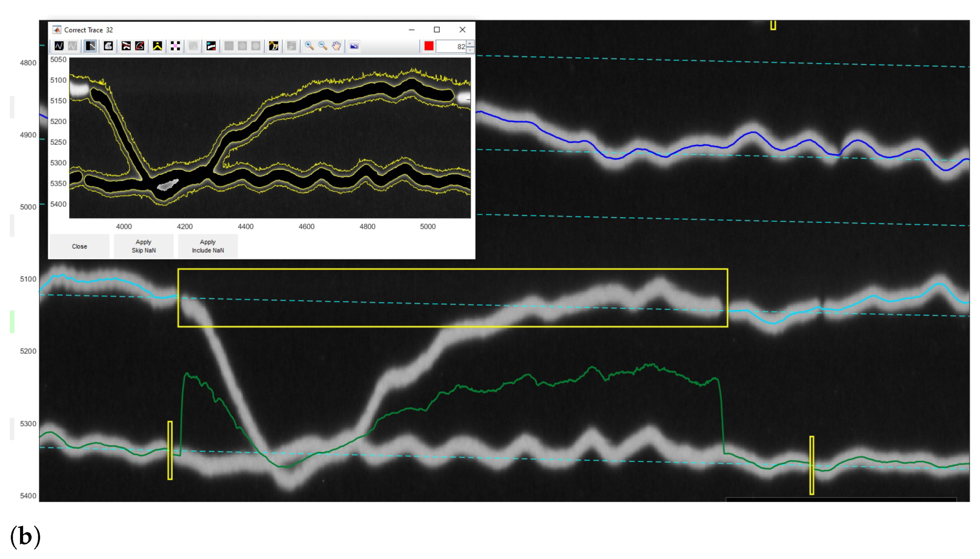Click the blue image overview icon
The width and height of the screenshot is (980, 559).
pos(354,46)
